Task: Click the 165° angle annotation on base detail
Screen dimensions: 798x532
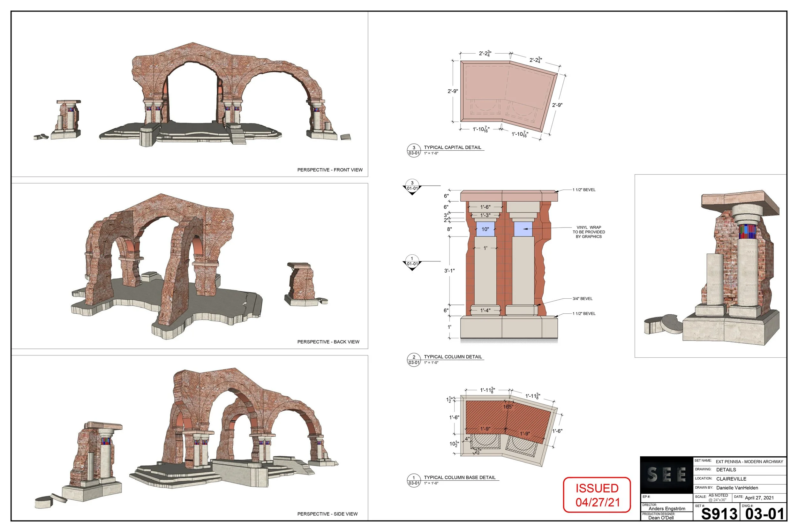Action: click(508, 407)
